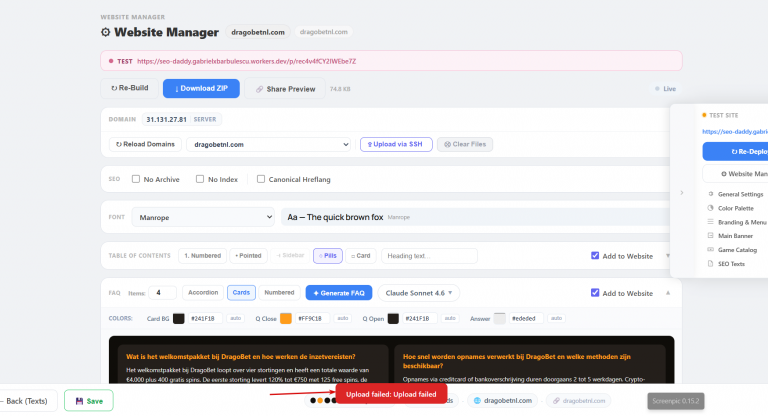Click the Back (Texts) button
768x416 pixels.
[27, 401]
